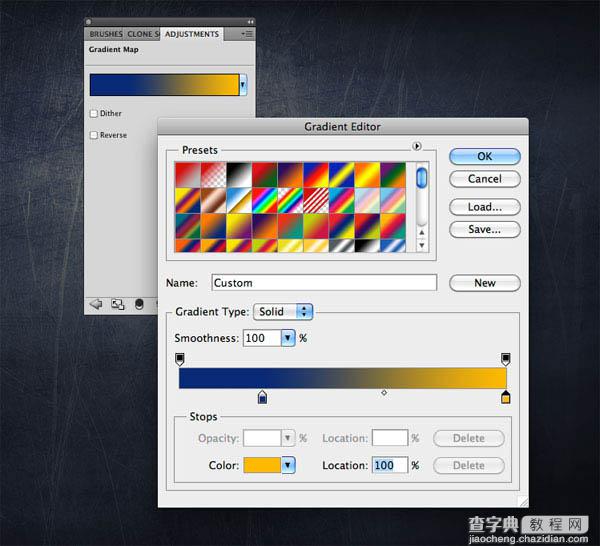This screenshot has height=546, width=600.
Task: Click the Delete button beside color Location
Action: click(468, 465)
